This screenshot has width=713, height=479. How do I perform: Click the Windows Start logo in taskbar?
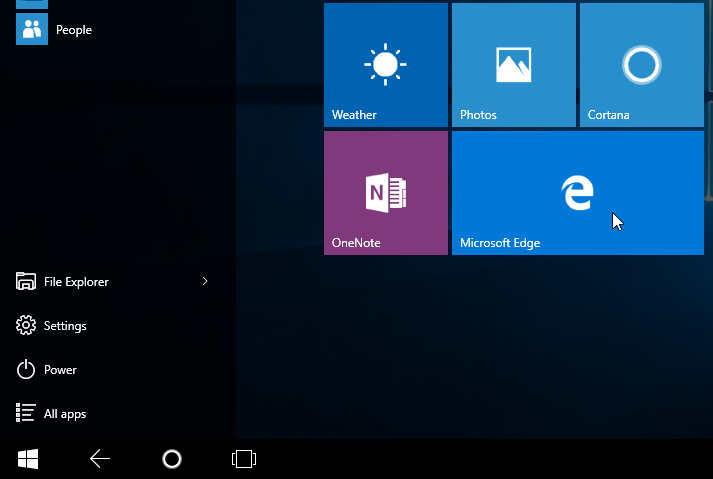click(x=28, y=459)
